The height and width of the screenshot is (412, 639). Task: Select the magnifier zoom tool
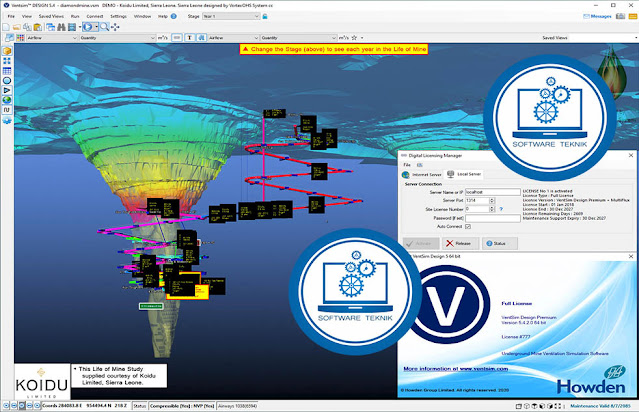(104, 27)
